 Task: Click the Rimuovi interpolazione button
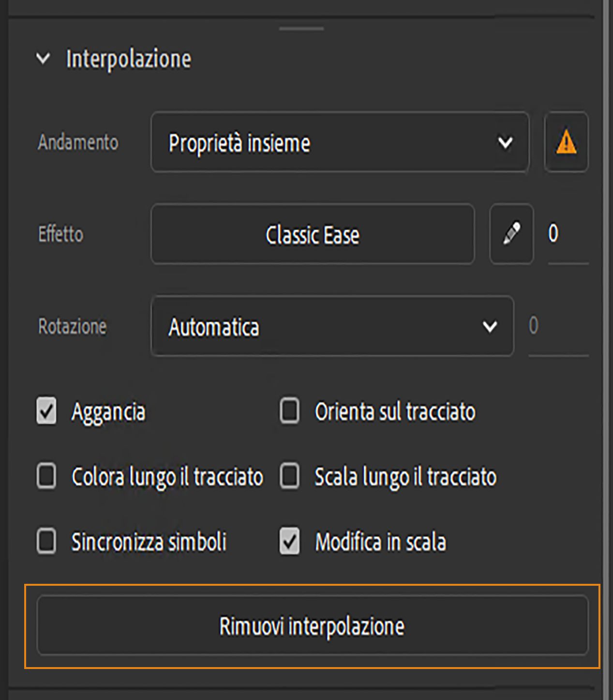[x=312, y=626]
